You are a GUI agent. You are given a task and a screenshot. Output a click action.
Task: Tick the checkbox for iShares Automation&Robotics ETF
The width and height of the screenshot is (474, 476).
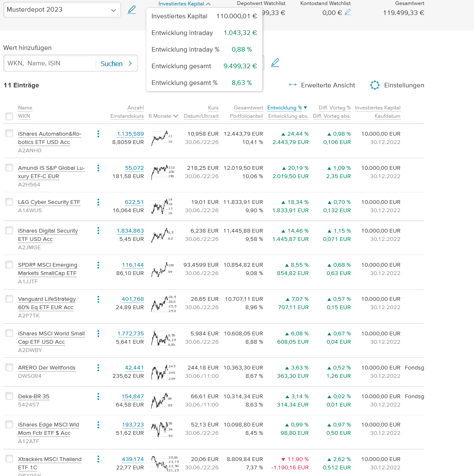pos(9,134)
